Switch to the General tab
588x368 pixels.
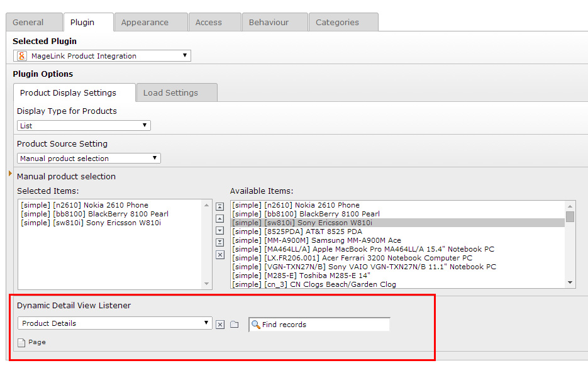(x=28, y=22)
